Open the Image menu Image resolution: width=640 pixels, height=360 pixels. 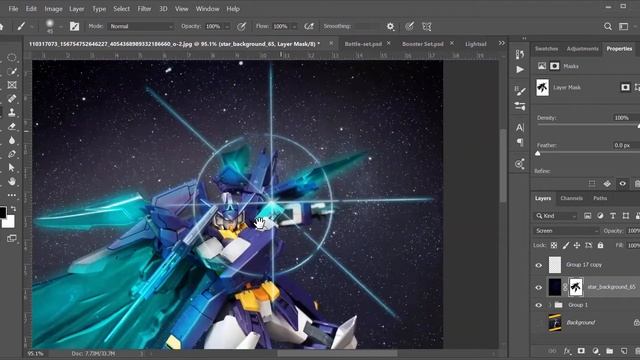pyautogui.click(x=53, y=9)
